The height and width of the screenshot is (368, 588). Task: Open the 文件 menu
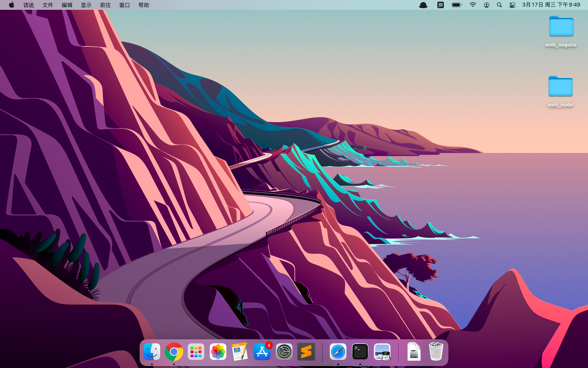(x=48, y=5)
